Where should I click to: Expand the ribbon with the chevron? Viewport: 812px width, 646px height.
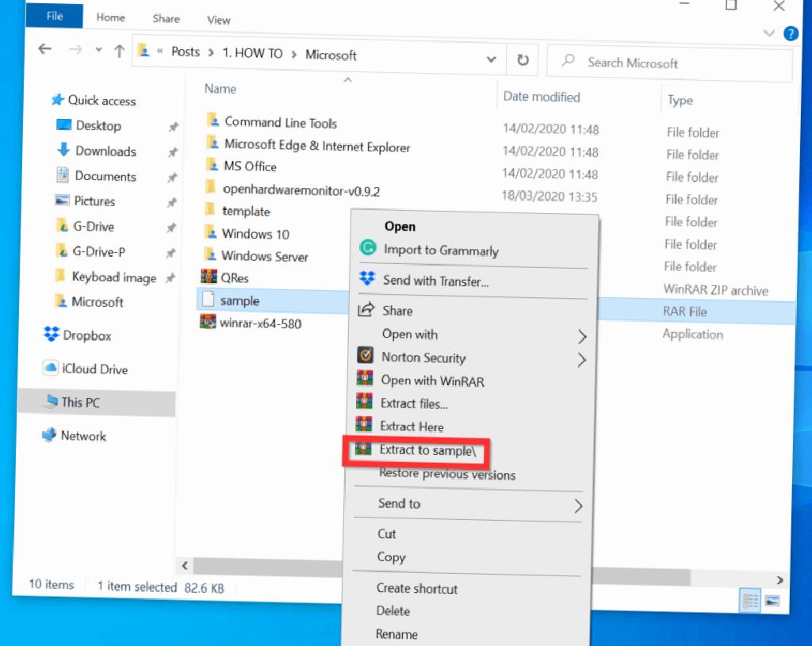(x=769, y=33)
